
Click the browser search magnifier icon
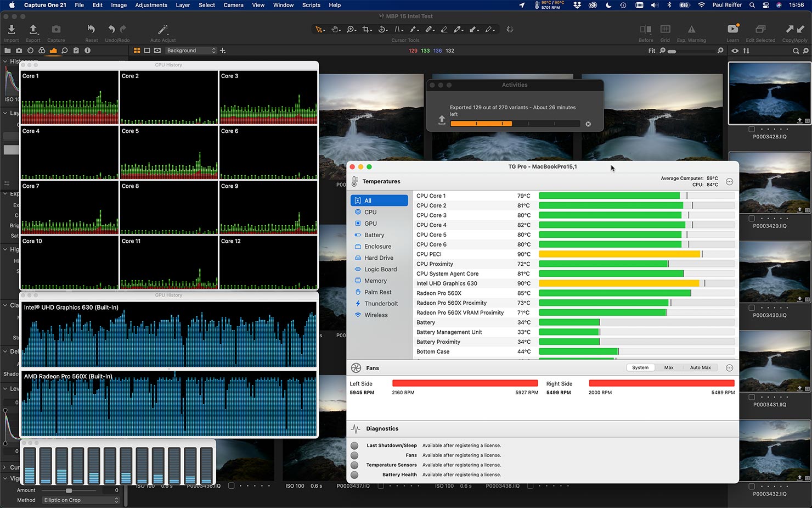tap(796, 51)
